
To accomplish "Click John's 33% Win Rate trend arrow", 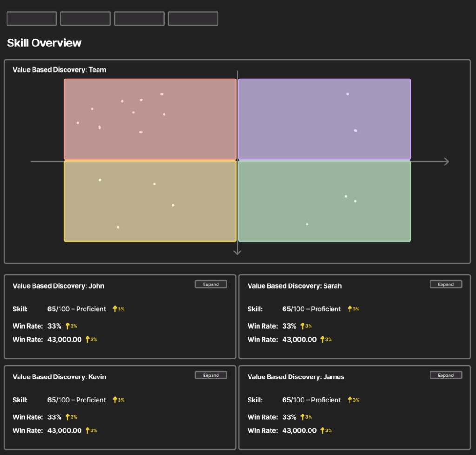I will click(67, 326).
